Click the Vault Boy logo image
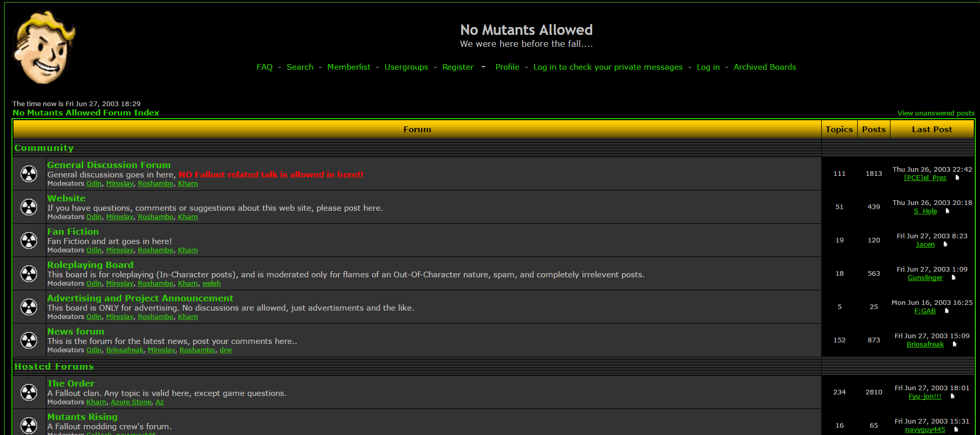The height and width of the screenshot is (435, 980). click(x=44, y=47)
